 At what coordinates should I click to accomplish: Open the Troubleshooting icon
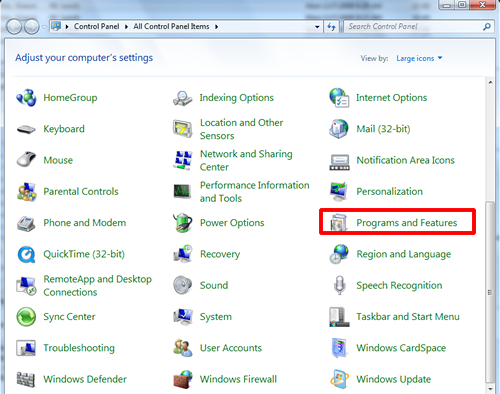(x=26, y=348)
